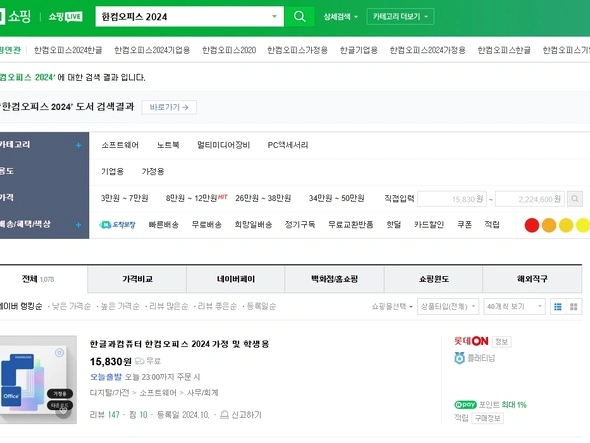Open related search 한컴오피스2024기업용
Viewport: 590px width, 443px height.
pos(152,50)
